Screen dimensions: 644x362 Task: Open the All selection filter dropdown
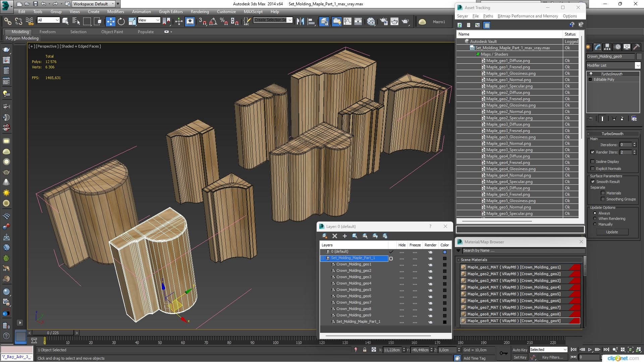point(48,20)
